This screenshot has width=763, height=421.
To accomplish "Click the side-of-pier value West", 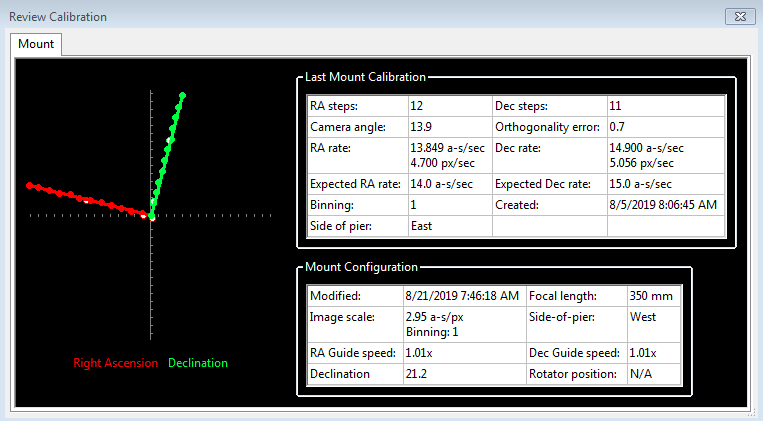I will [x=643, y=317].
